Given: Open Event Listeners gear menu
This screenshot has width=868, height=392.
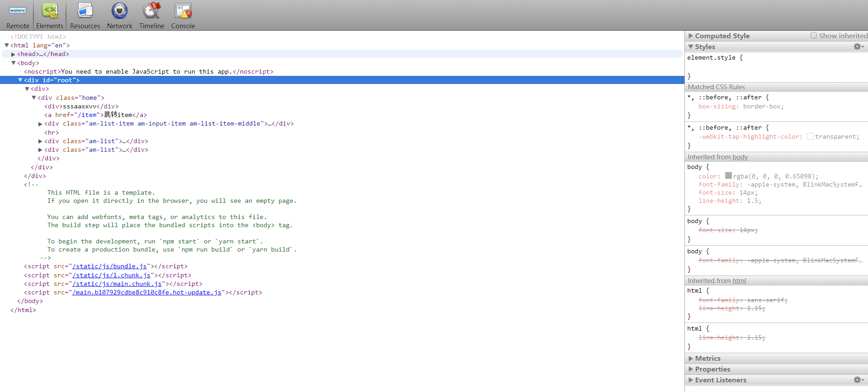Looking at the screenshot, I should pos(859,380).
